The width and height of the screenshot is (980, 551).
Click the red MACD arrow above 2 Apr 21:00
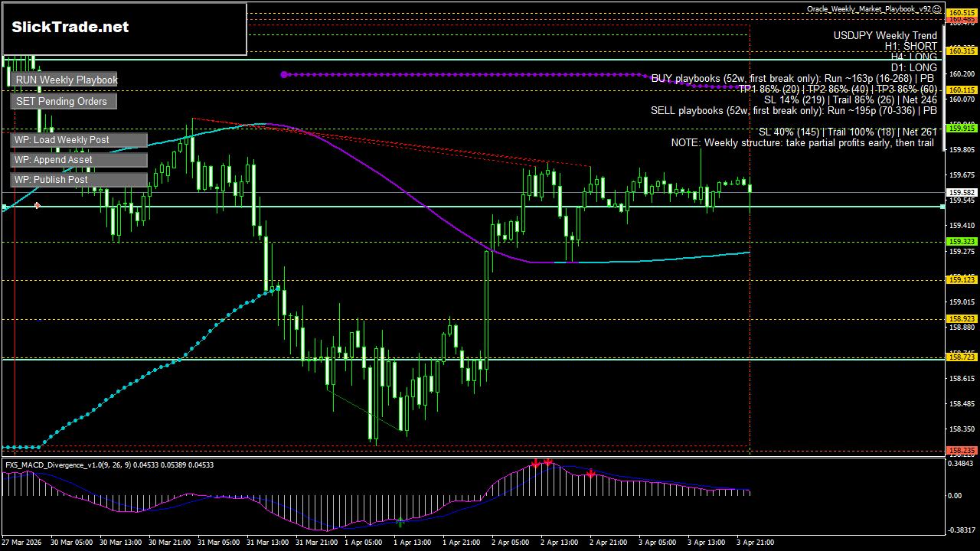pos(591,474)
